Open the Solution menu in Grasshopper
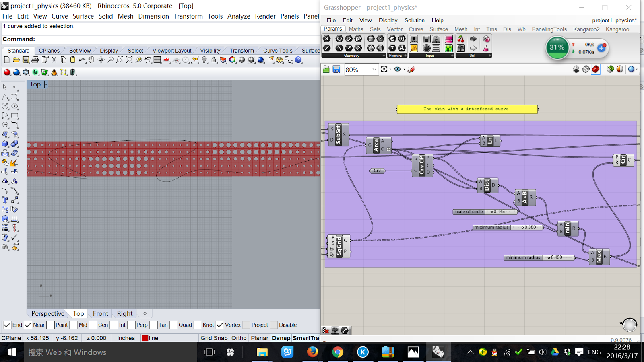644x362 pixels. 414,20
